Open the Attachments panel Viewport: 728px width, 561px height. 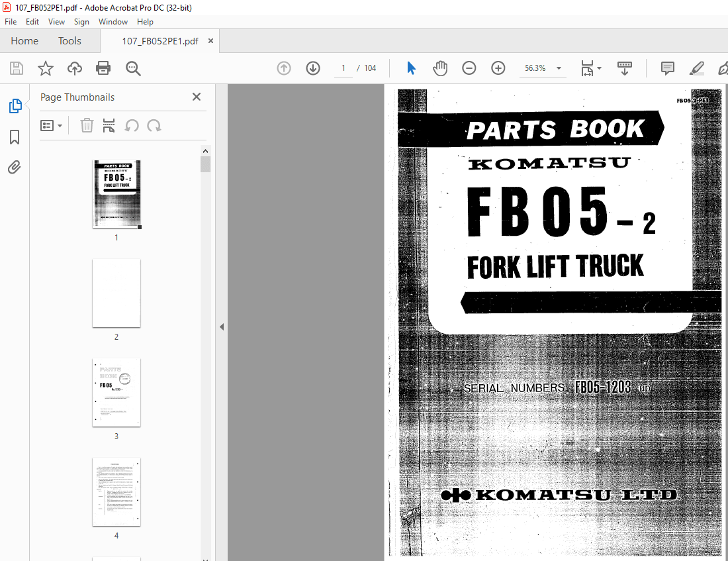[14, 167]
